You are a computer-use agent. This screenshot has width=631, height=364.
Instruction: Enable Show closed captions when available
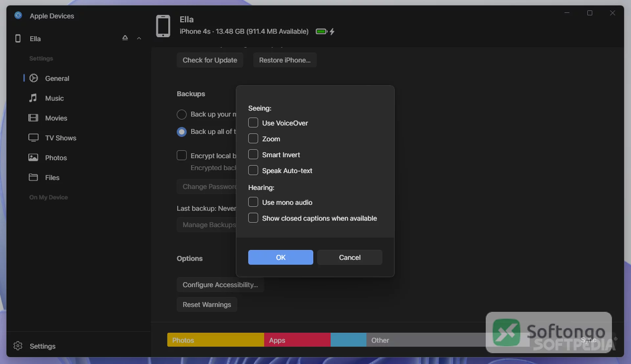253,218
